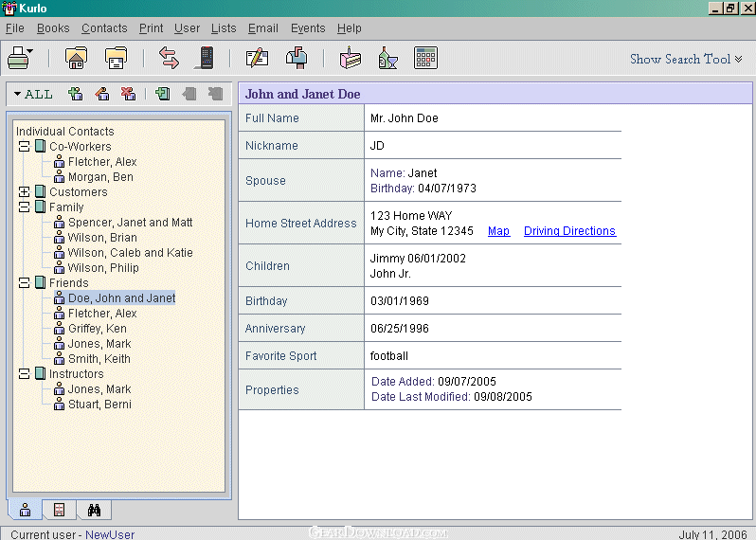Open the Driving Directions link

point(569,231)
